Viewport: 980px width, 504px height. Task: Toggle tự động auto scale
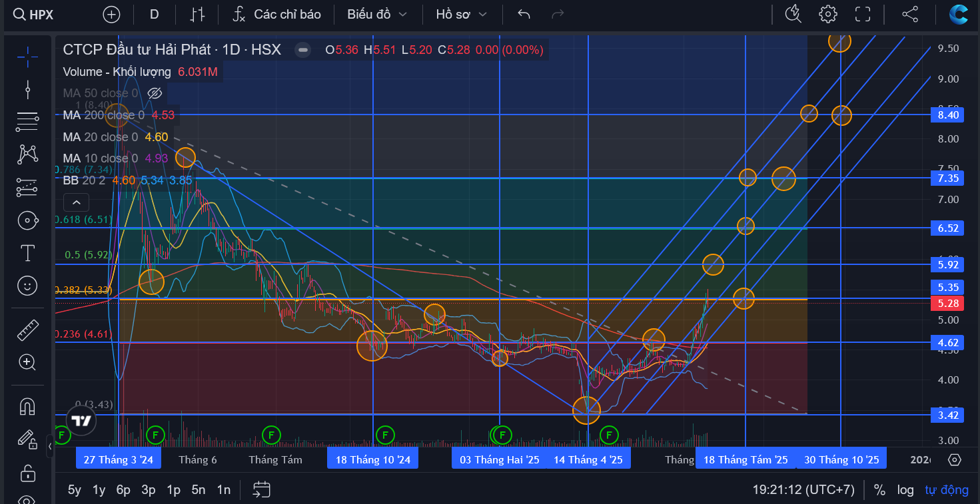pyautogui.click(x=947, y=490)
